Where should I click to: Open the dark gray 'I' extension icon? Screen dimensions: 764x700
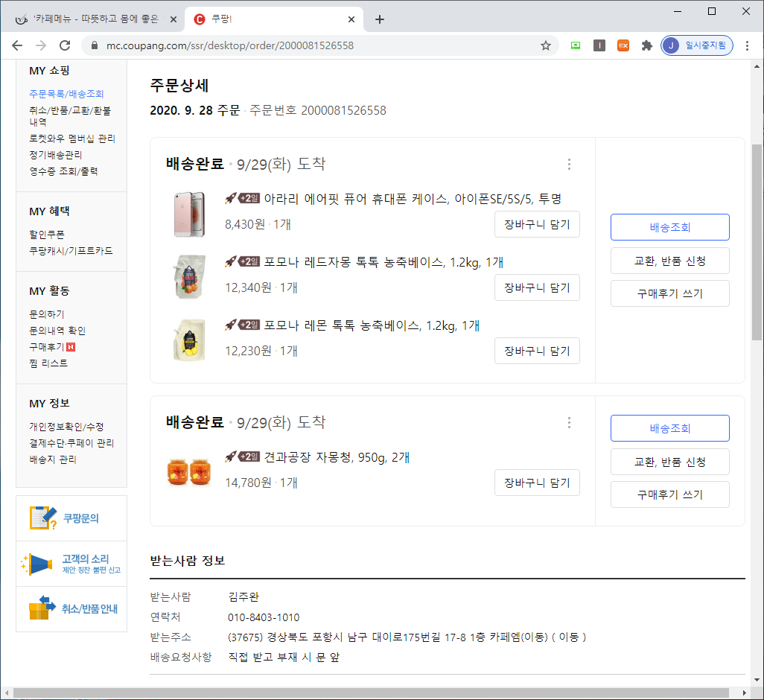click(x=599, y=45)
